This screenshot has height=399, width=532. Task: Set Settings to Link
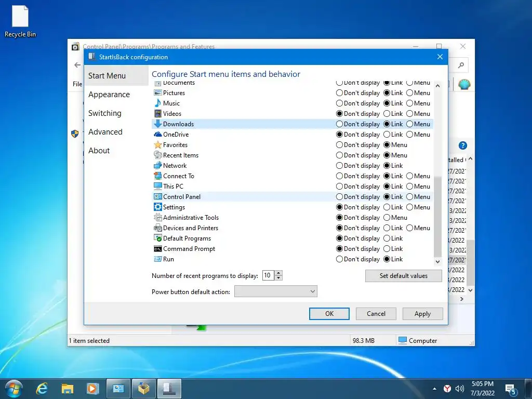pyautogui.click(x=387, y=207)
